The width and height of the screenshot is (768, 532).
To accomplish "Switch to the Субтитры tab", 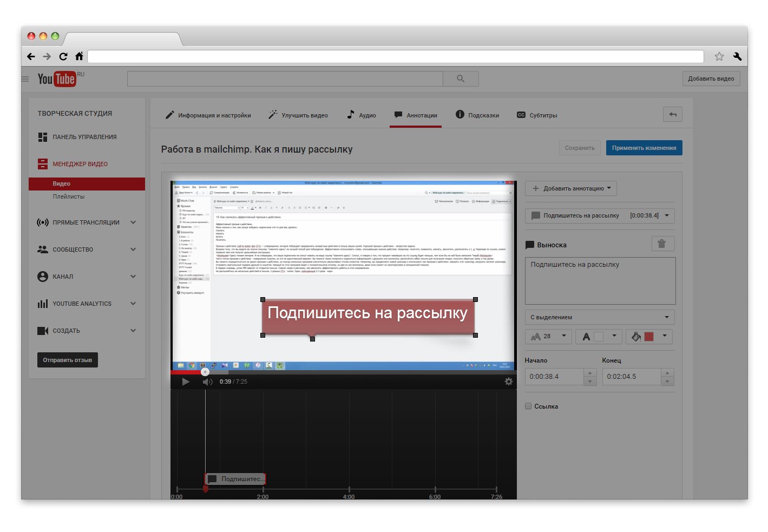I will [x=537, y=115].
